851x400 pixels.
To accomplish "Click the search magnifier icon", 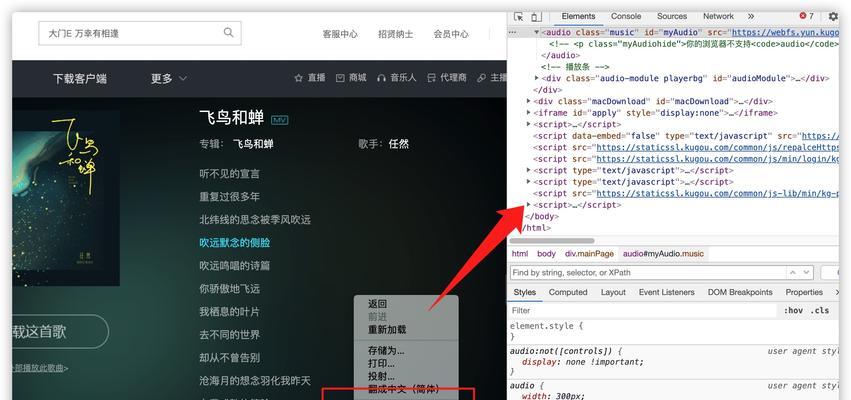I will (228, 33).
